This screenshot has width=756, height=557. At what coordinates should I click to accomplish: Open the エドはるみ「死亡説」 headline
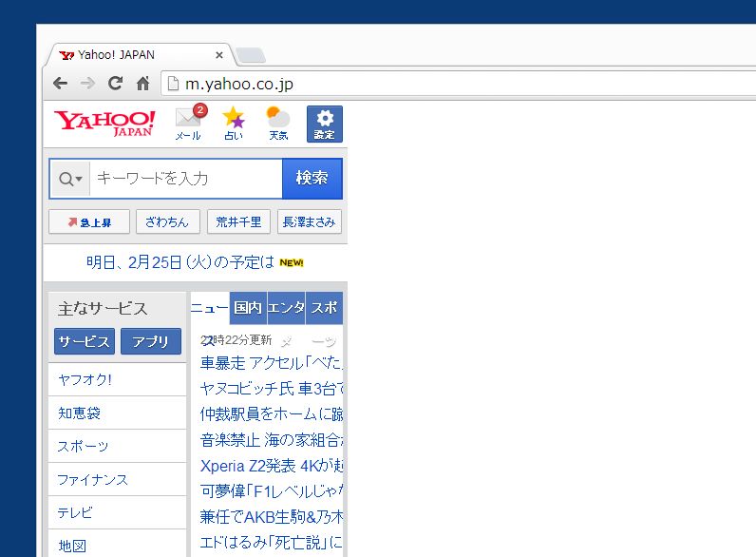click(271, 543)
